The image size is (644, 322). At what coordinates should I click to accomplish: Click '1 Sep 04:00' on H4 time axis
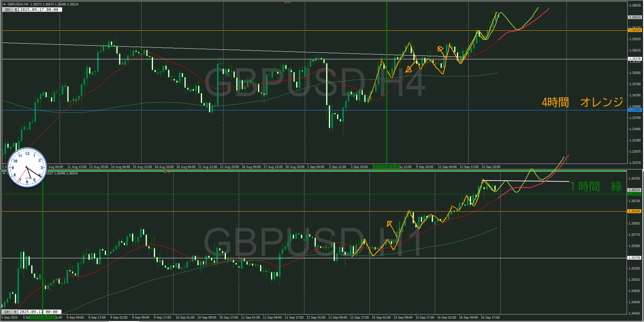click(316, 167)
